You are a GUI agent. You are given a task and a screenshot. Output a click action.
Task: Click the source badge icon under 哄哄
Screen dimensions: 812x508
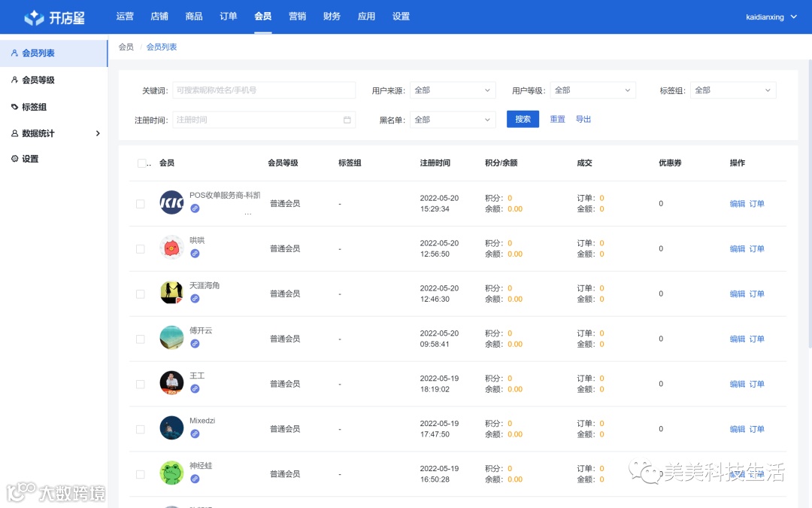point(195,254)
